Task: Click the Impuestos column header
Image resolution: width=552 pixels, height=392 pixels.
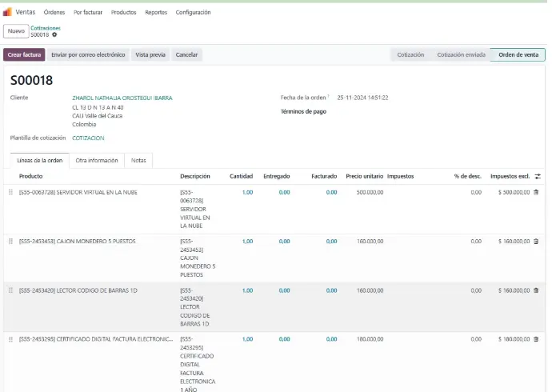Action: (x=400, y=176)
